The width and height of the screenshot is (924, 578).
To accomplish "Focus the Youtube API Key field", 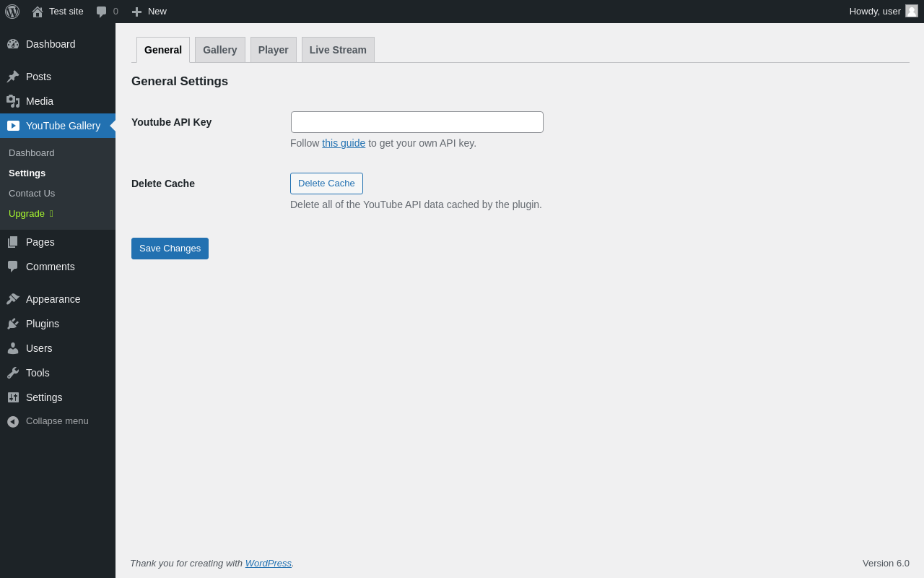I will click(417, 122).
